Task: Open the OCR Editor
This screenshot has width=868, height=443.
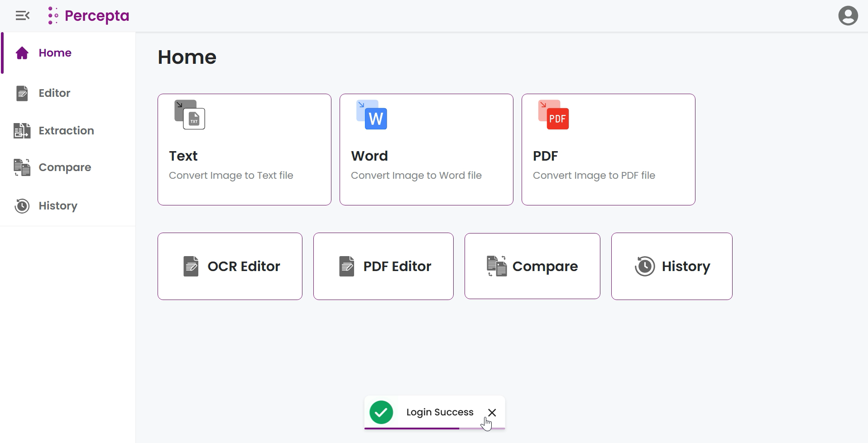Action: [x=230, y=267]
